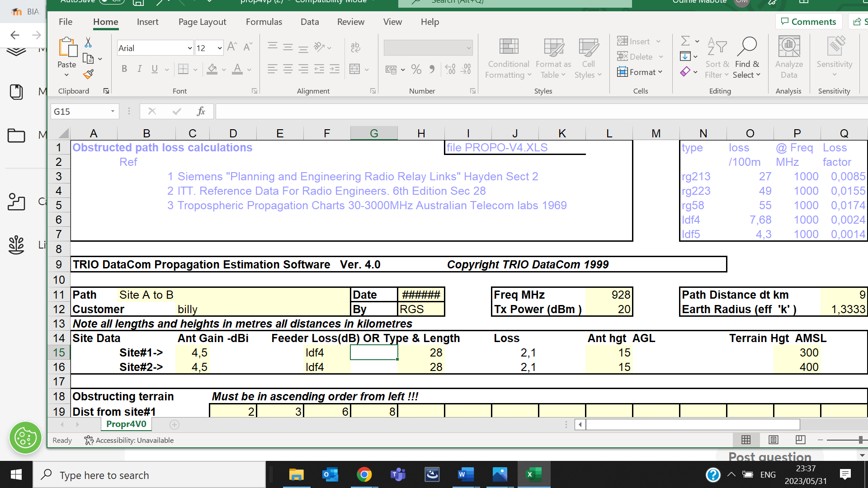This screenshot has height=488, width=868.
Task: Select the Propr4V0 sheet tab
Action: [126, 424]
